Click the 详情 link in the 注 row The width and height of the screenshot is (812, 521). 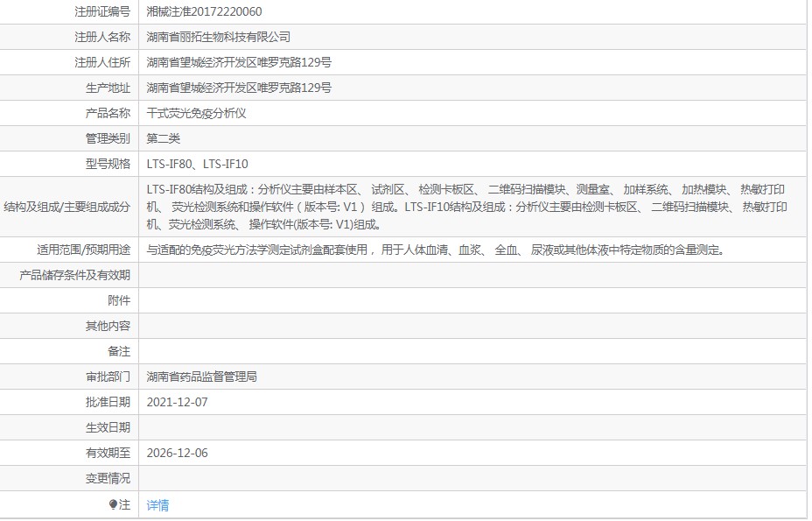(x=157, y=505)
